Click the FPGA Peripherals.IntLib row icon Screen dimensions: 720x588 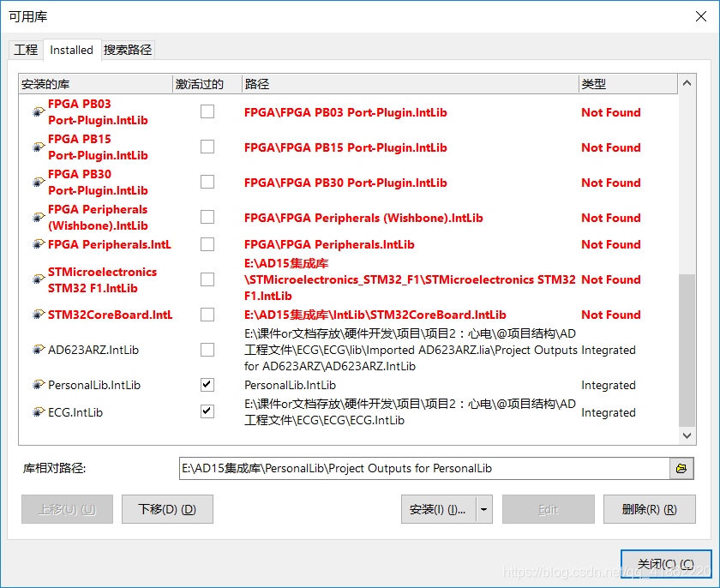coord(39,244)
